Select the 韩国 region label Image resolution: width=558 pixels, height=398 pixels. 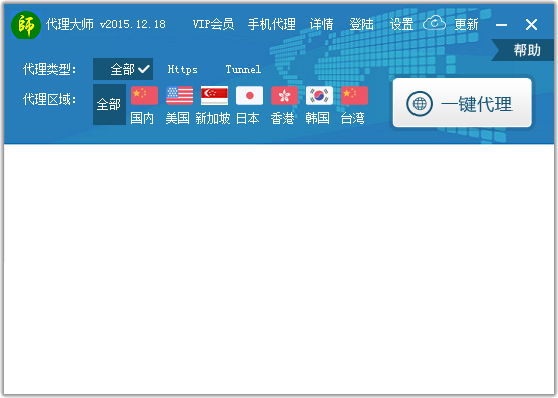click(x=317, y=118)
